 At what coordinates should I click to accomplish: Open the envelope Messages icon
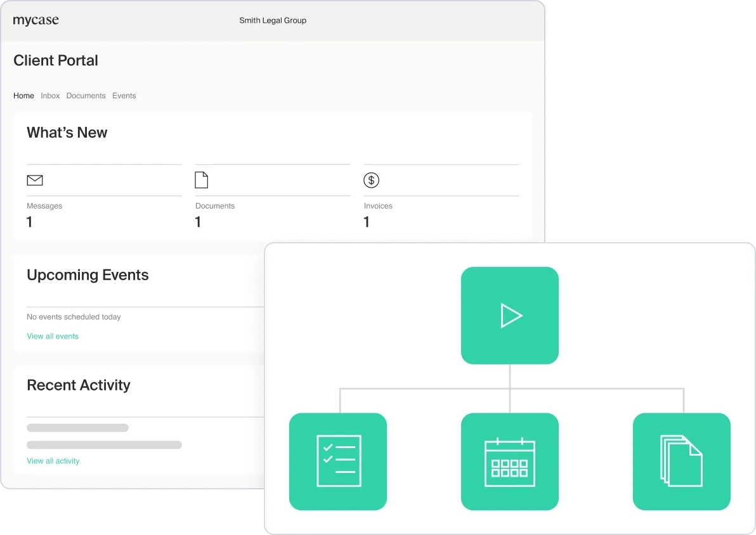point(35,181)
